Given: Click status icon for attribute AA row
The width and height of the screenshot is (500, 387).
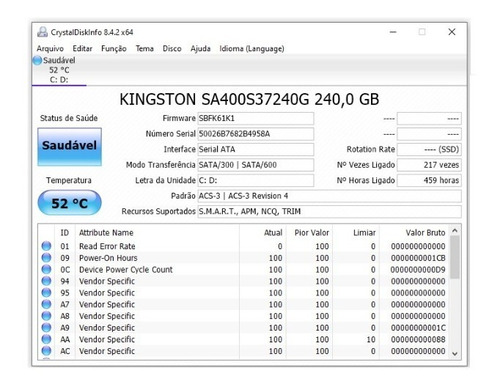Looking at the screenshot, I should [x=46, y=339].
